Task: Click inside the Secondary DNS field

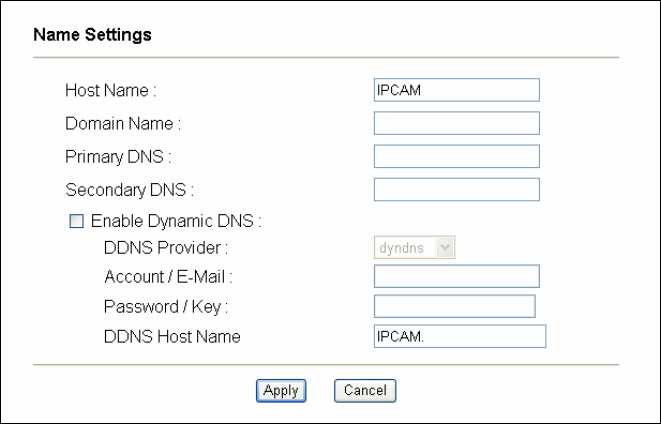Action: click(x=456, y=189)
